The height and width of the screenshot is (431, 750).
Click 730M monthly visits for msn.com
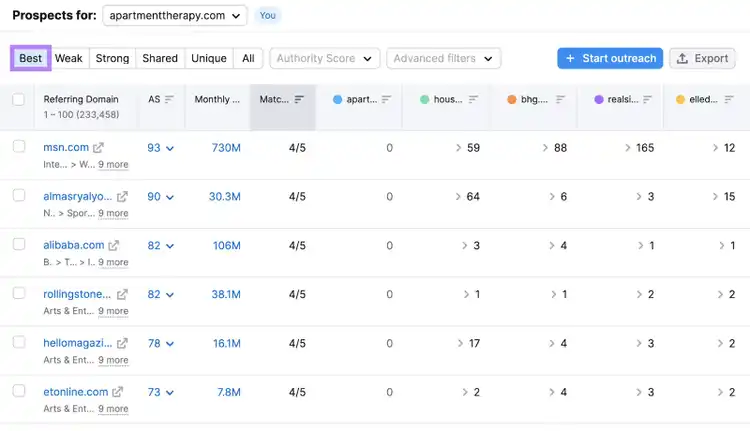tap(226, 148)
